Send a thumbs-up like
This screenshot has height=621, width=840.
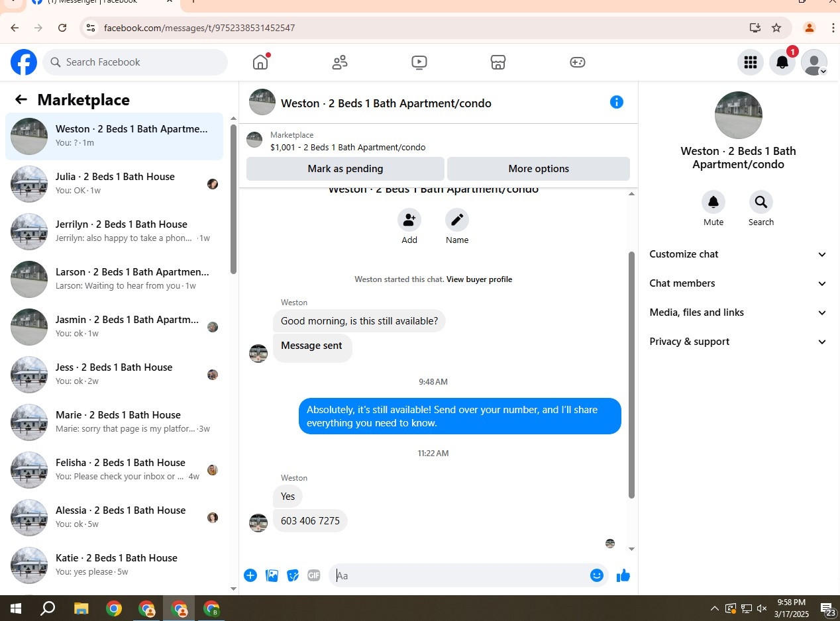coord(623,575)
